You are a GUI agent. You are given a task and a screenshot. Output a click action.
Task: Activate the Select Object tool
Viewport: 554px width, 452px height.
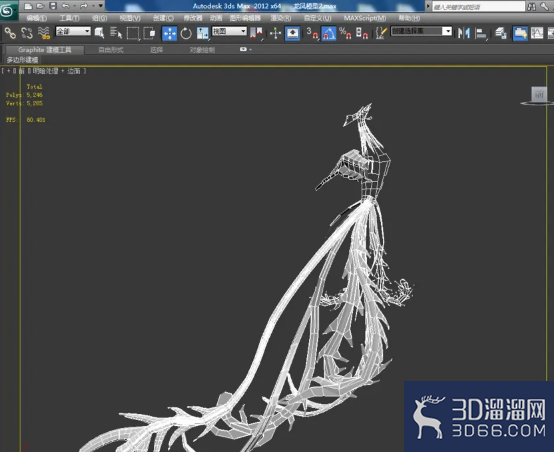[x=99, y=33]
